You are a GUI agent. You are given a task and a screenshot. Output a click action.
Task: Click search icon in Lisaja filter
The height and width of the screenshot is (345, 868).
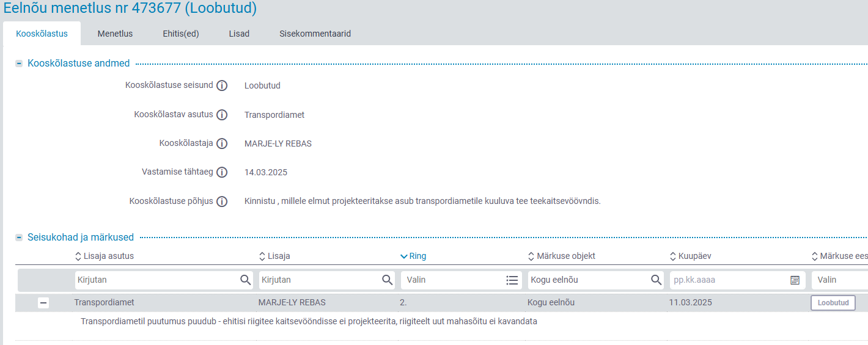coord(387,280)
